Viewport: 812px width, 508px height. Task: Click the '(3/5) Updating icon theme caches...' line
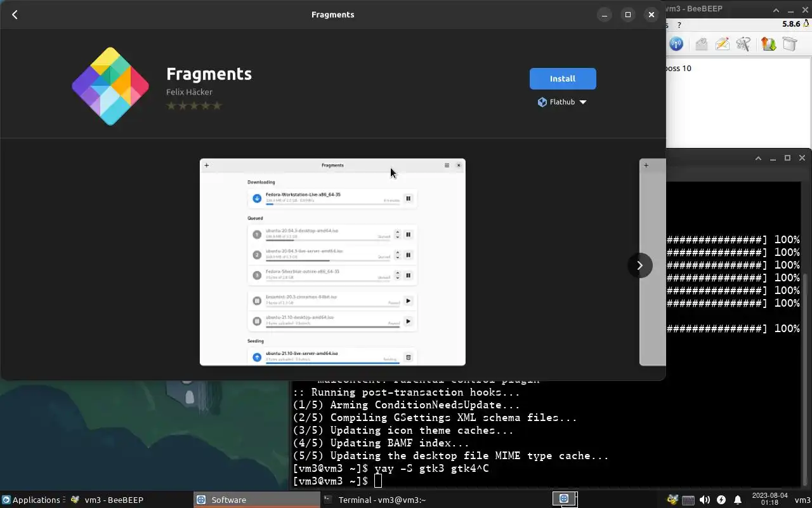coord(403,431)
